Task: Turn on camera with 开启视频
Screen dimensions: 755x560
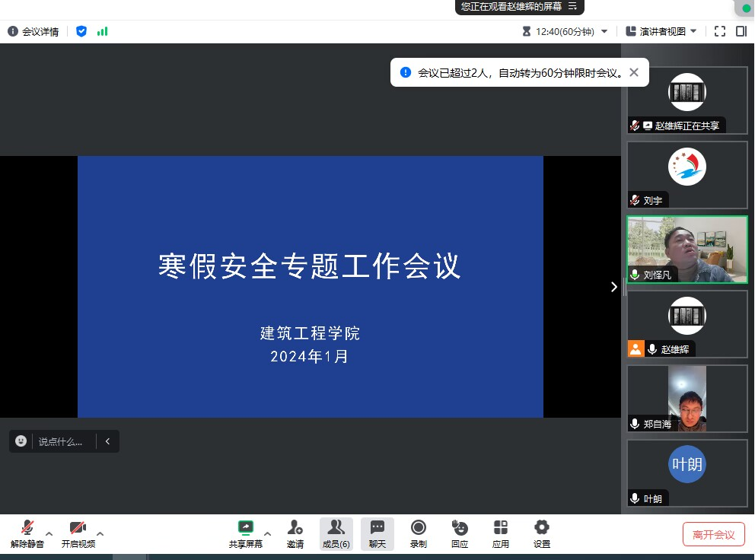Action: pos(78,533)
